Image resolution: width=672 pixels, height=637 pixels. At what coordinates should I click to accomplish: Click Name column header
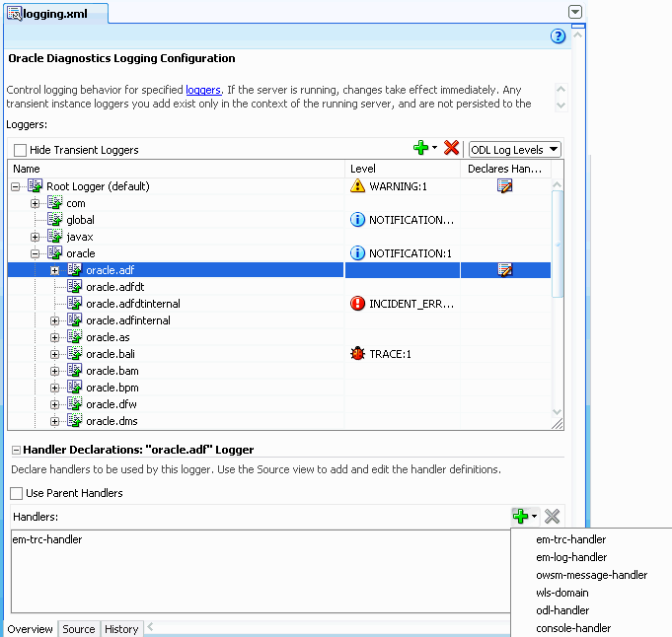click(176, 169)
